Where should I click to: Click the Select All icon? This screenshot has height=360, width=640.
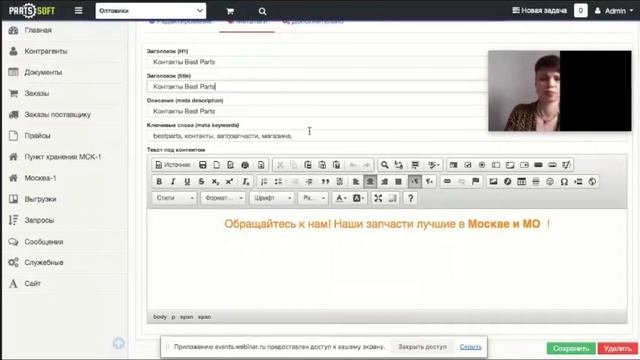(415, 165)
